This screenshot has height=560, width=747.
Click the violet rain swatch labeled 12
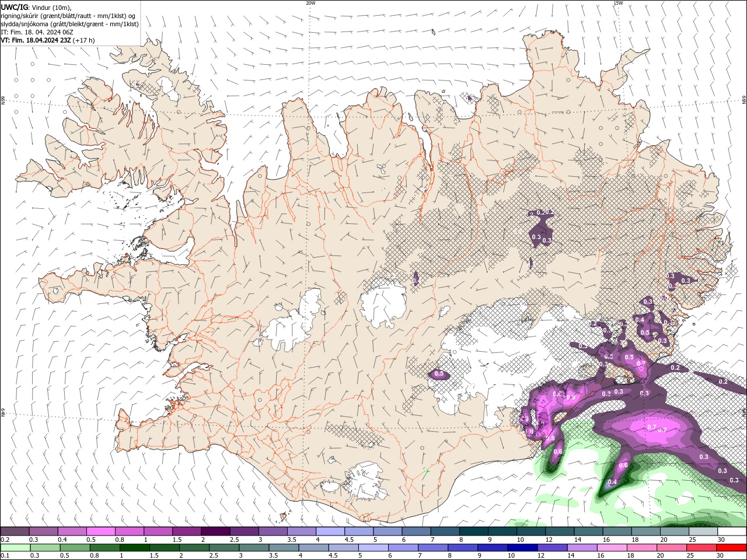point(552,548)
